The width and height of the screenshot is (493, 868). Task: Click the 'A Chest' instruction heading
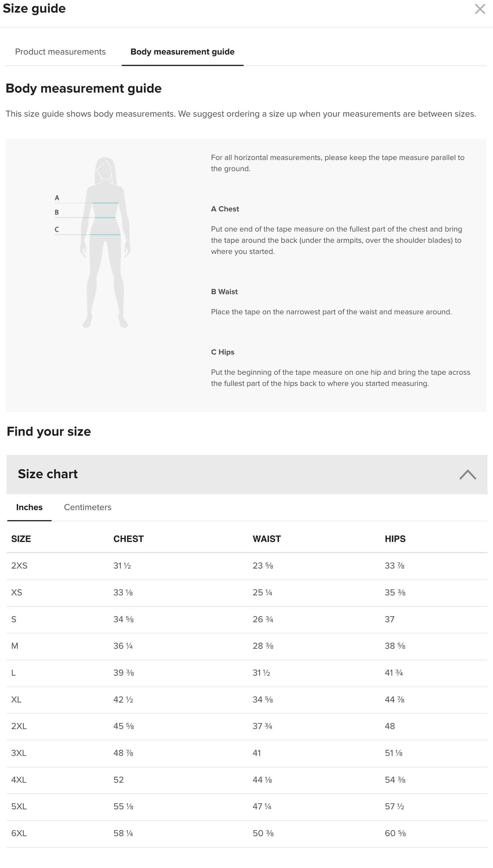pos(225,209)
